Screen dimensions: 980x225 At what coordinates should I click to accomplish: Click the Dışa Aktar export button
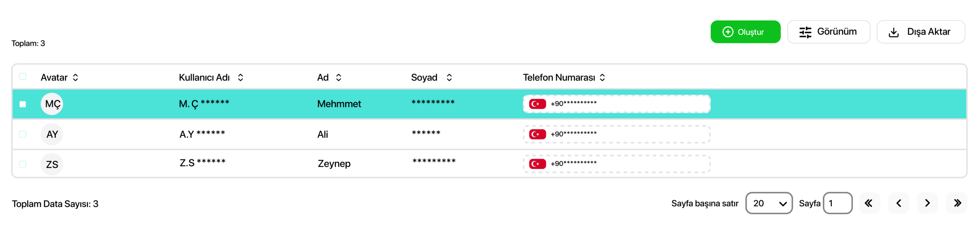click(x=920, y=32)
